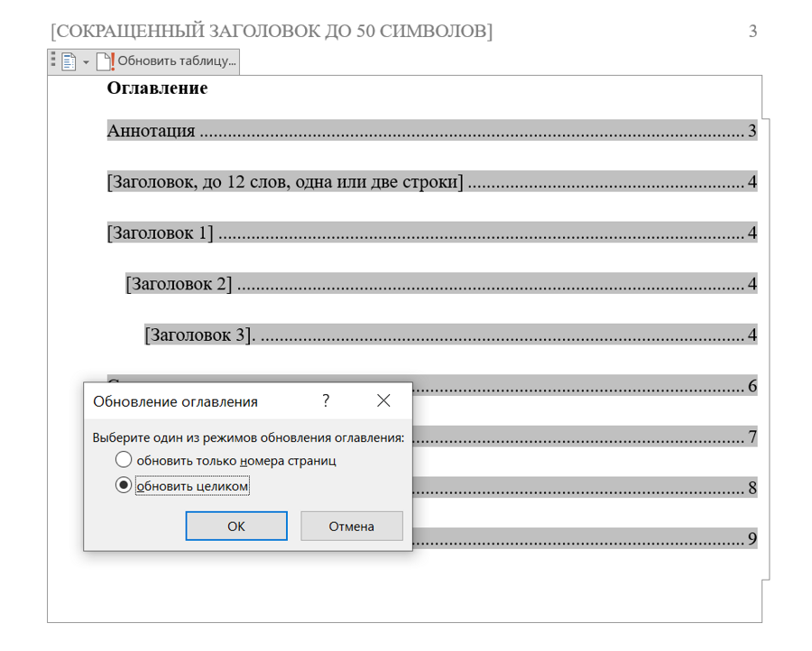Screen dimensions: 812x651
Task: Grab the dotted handle of the TOC toolbar
Action: coord(53,59)
